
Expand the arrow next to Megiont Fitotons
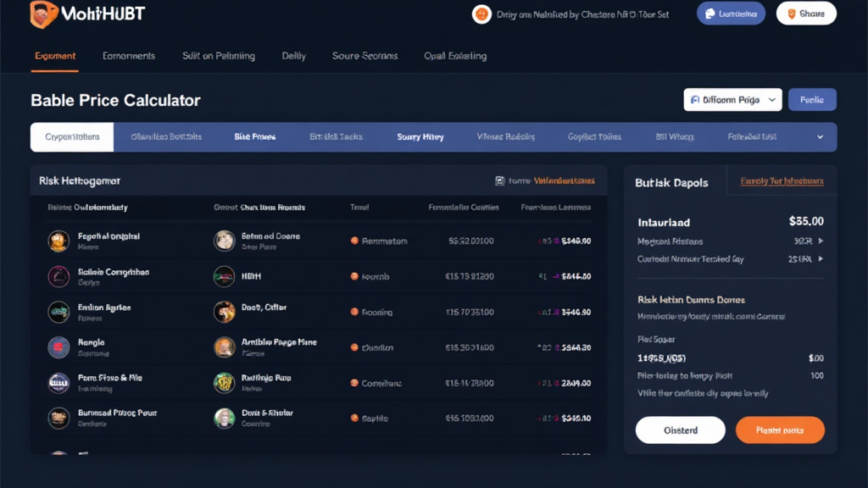click(820, 241)
